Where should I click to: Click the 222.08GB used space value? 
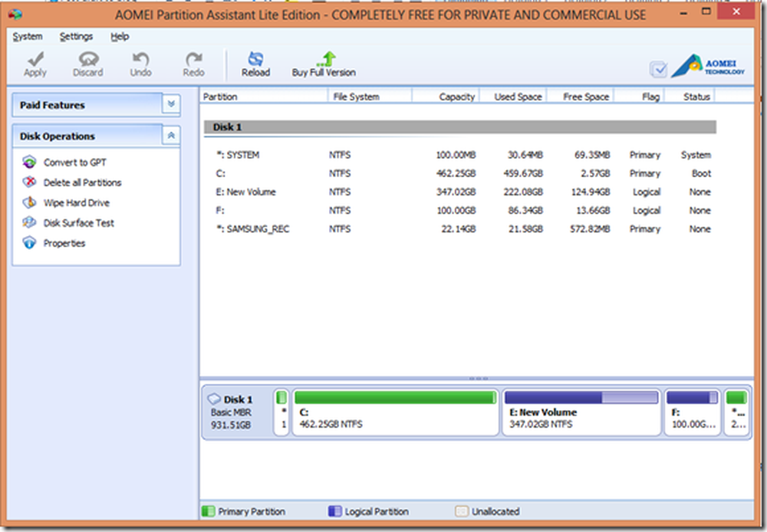[x=523, y=192]
